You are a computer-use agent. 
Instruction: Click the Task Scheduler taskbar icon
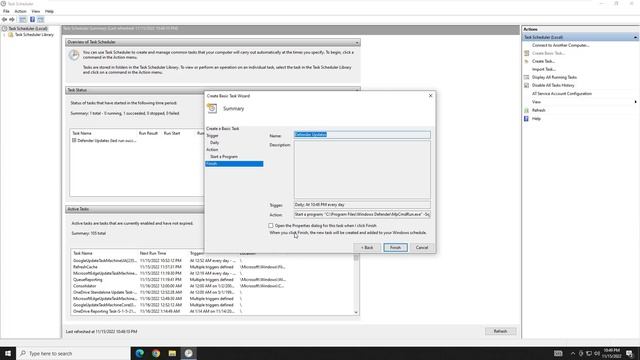tap(189, 353)
